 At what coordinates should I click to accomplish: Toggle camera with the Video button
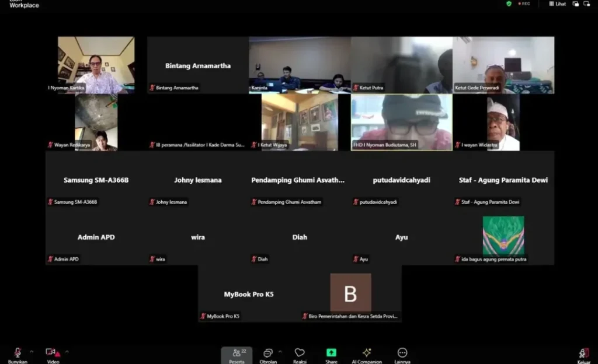coord(53,353)
